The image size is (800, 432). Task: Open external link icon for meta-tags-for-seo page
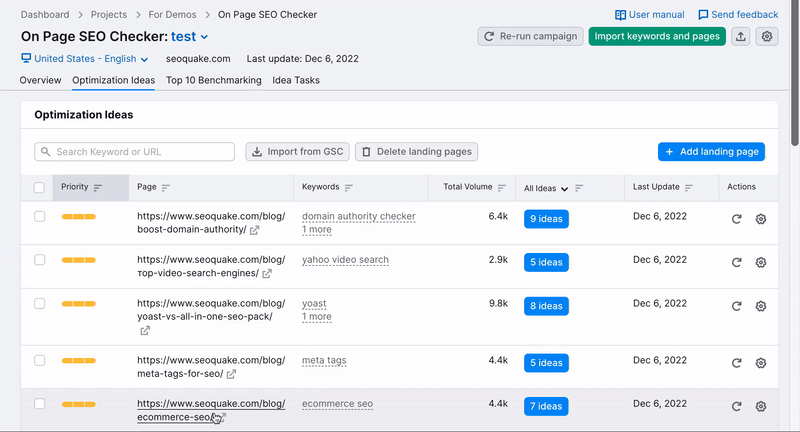(x=232, y=375)
